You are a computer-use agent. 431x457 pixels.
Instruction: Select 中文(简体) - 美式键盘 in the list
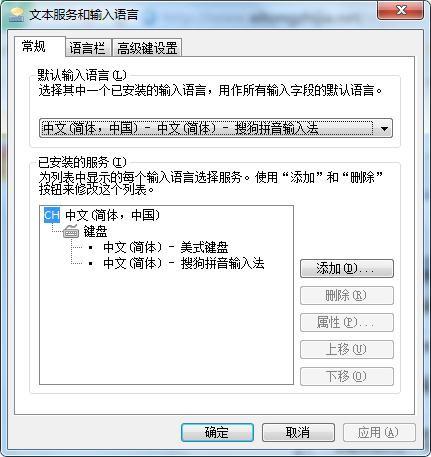pos(166,248)
